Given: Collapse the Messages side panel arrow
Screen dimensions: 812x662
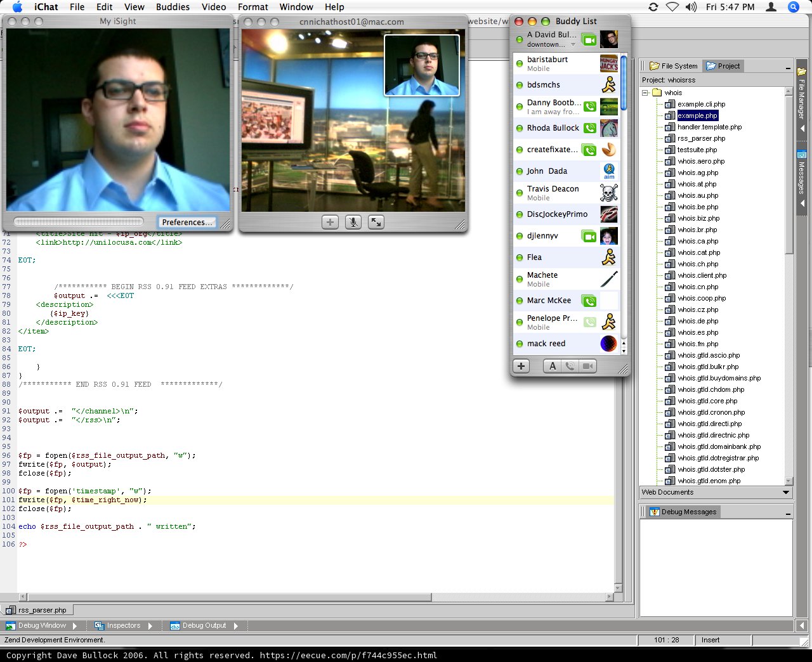Looking at the screenshot, I should pyautogui.click(x=802, y=204).
